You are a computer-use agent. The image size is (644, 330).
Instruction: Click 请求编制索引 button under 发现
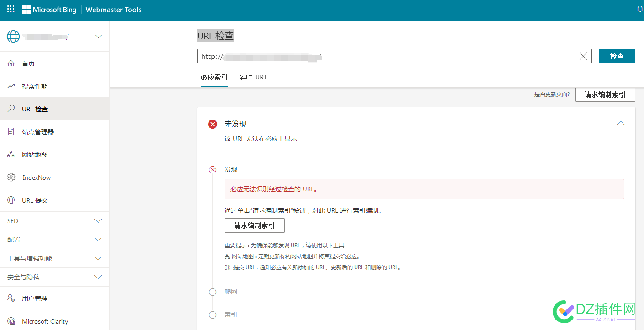(254, 225)
